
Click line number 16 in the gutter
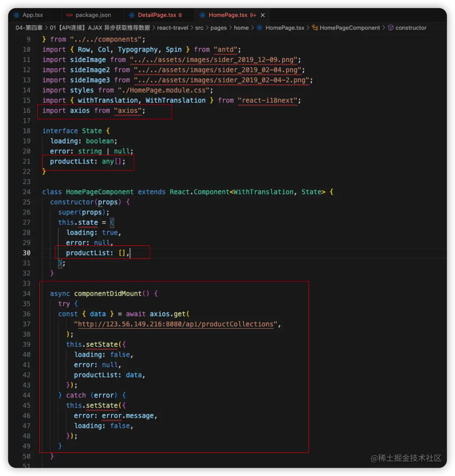[x=27, y=111]
